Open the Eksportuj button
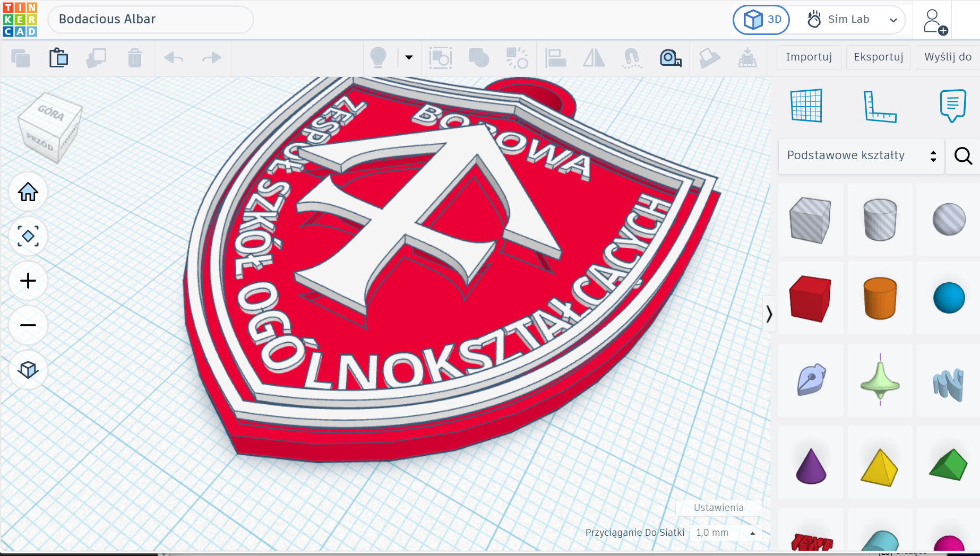This screenshot has height=556, width=980. point(879,57)
